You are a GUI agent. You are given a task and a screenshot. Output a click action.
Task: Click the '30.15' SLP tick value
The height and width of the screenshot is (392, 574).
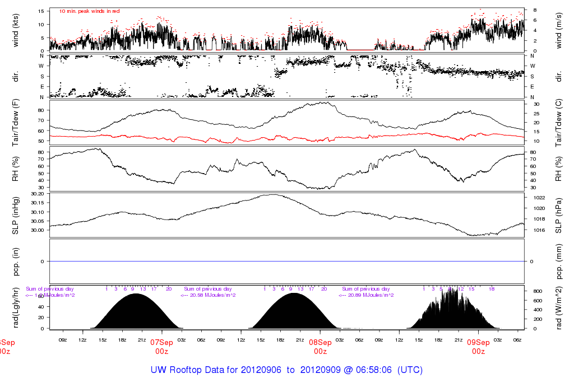click(x=38, y=203)
